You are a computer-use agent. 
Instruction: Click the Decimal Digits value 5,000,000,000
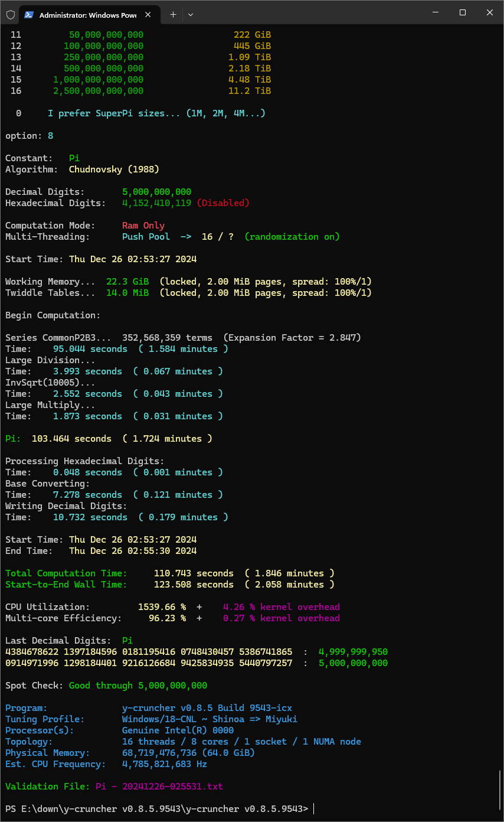click(x=156, y=192)
